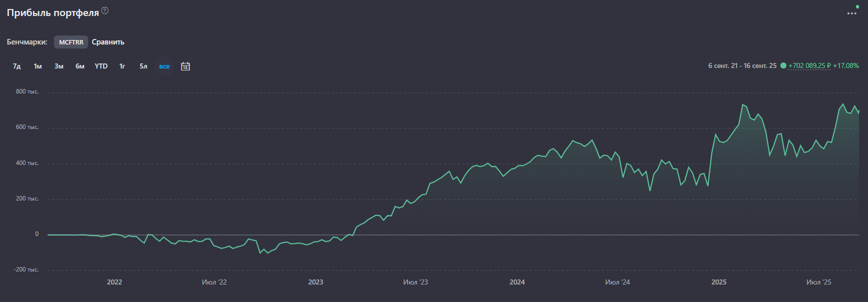Click the date range 6 сент. 21 - 16 сент. 25
Image resolution: width=868 pixels, height=302 pixels.
coord(742,65)
